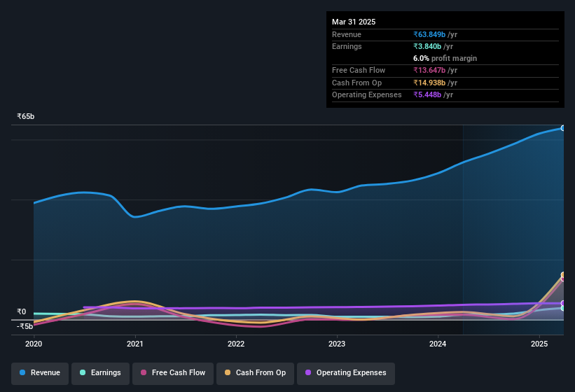This screenshot has width=575, height=392.
Task: Click the Revenue data point at chart end
Action: point(563,128)
